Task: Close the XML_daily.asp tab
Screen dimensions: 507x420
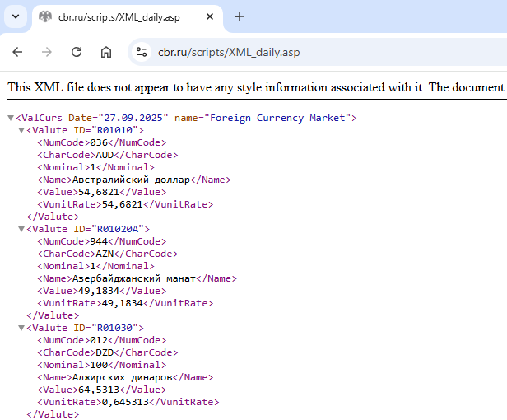Action: click(x=210, y=16)
